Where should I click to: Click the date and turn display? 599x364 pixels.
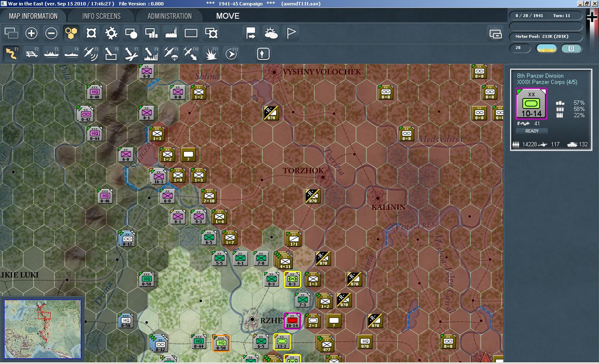click(546, 16)
